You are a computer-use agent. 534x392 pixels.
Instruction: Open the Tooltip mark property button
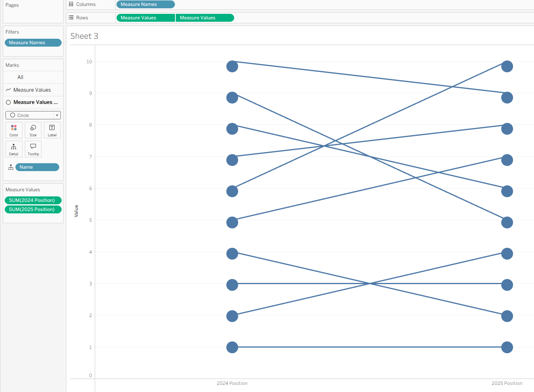[x=33, y=149]
